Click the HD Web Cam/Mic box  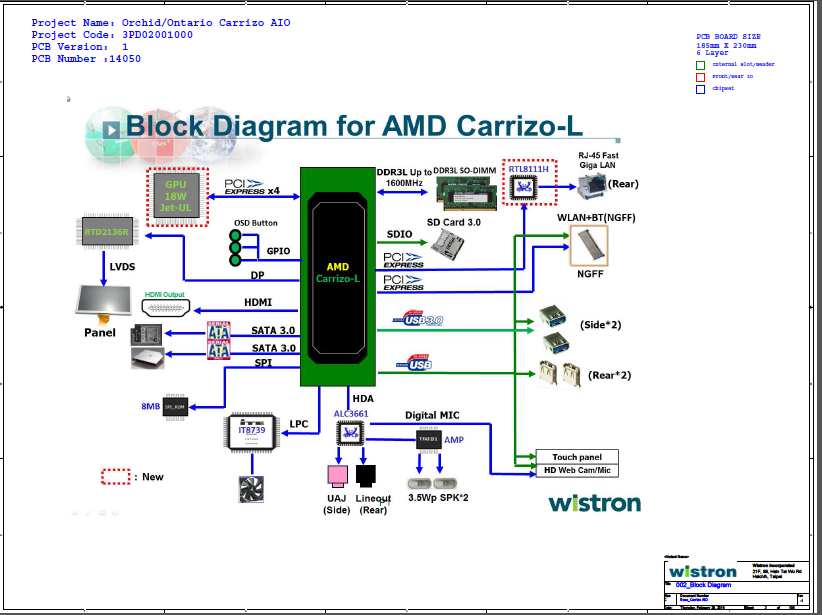(x=577, y=470)
